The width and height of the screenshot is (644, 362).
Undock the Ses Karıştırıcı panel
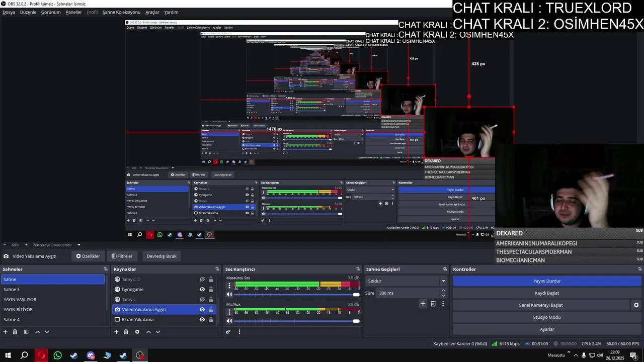point(358,269)
